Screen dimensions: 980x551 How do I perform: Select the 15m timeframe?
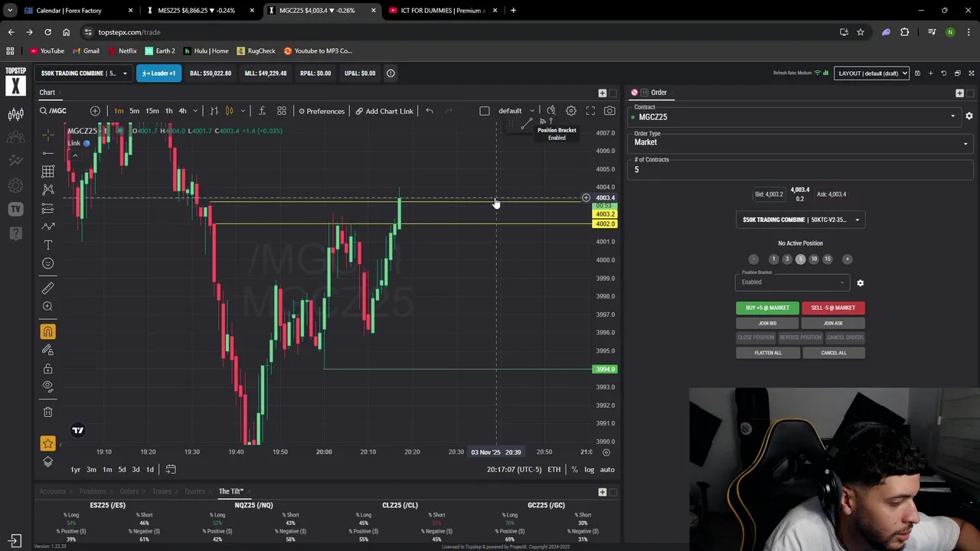152,111
